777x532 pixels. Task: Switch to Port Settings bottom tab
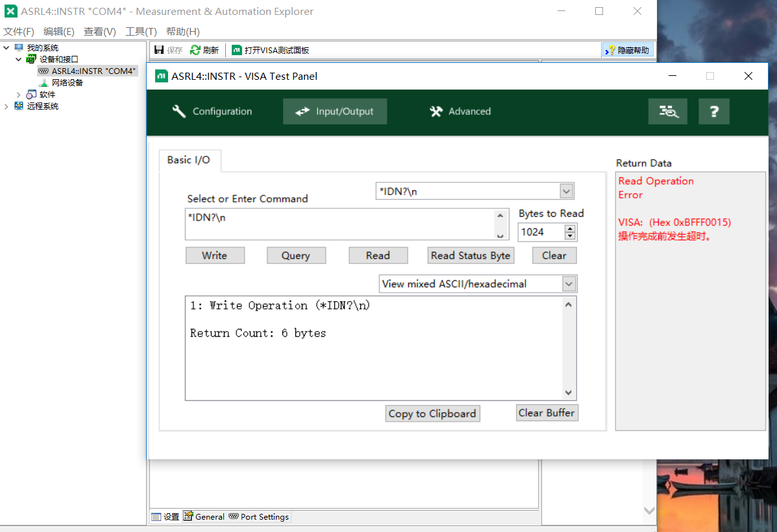[x=258, y=516]
